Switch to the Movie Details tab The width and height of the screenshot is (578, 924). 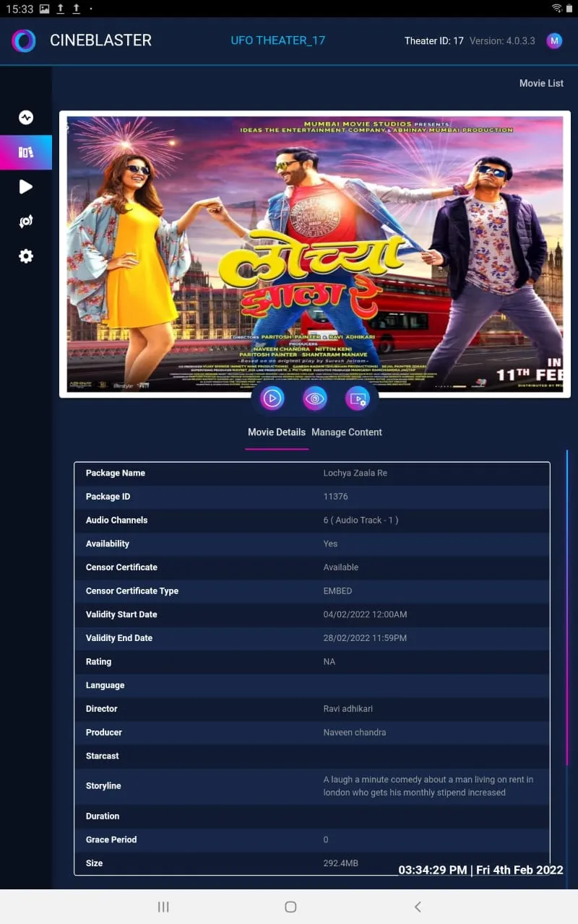(x=277, y=432)
